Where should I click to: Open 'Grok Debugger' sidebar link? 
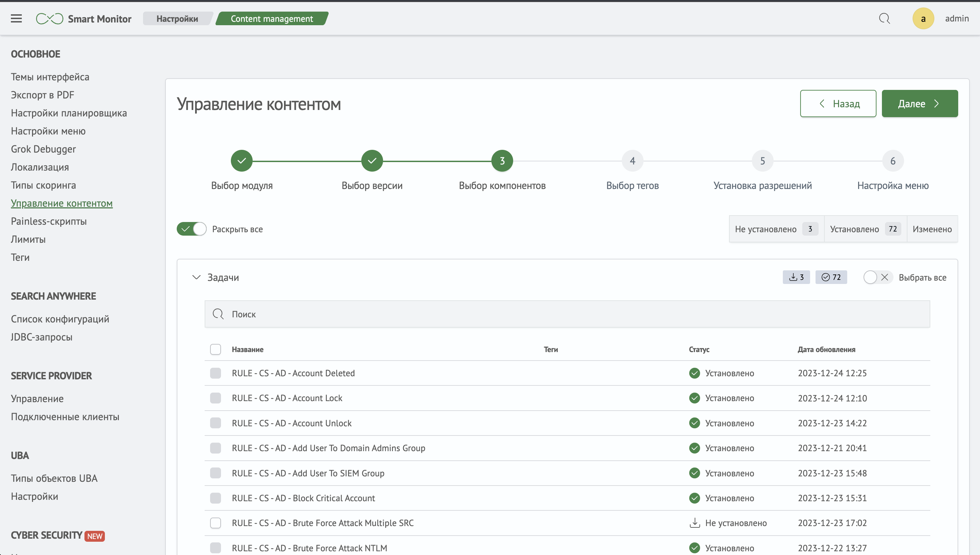coord(43,149)
